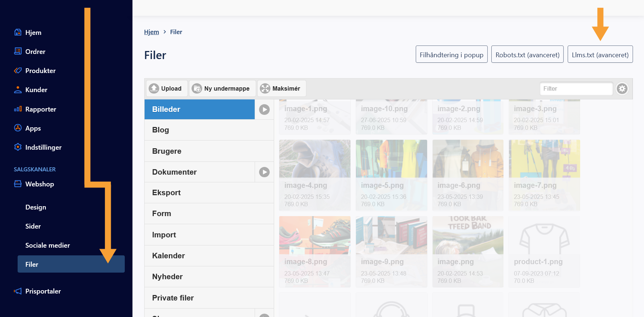
Task: Select image-2.png file
Action: coord(468,117)
